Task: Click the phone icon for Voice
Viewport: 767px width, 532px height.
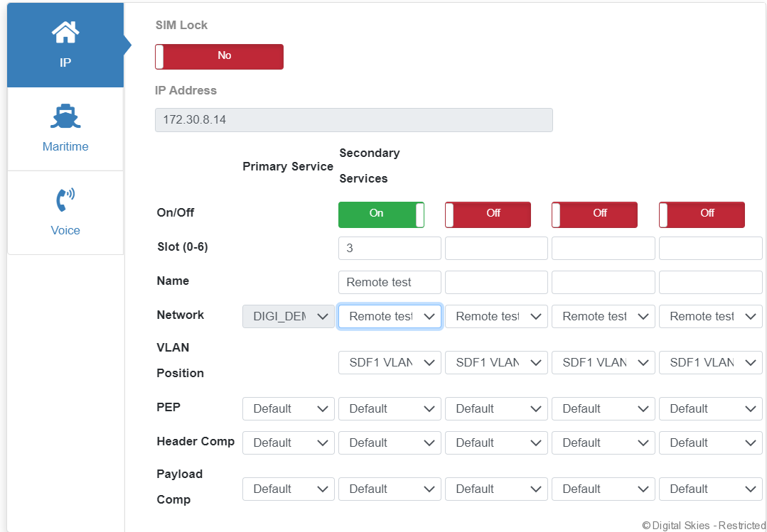Action: click(x=65, y=200)
